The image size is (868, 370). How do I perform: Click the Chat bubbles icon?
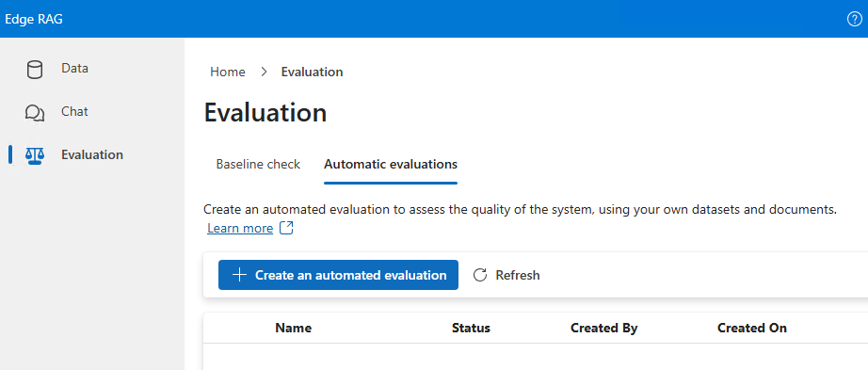34,112
